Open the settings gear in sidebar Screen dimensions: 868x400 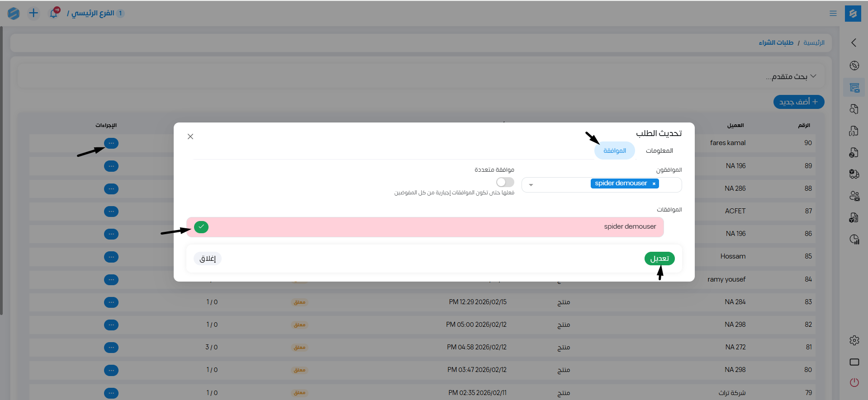pyautogui.click(x=854, y=340)
